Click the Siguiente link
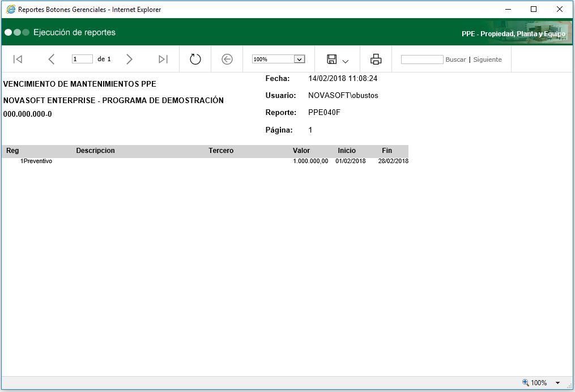 coord(487,59)
